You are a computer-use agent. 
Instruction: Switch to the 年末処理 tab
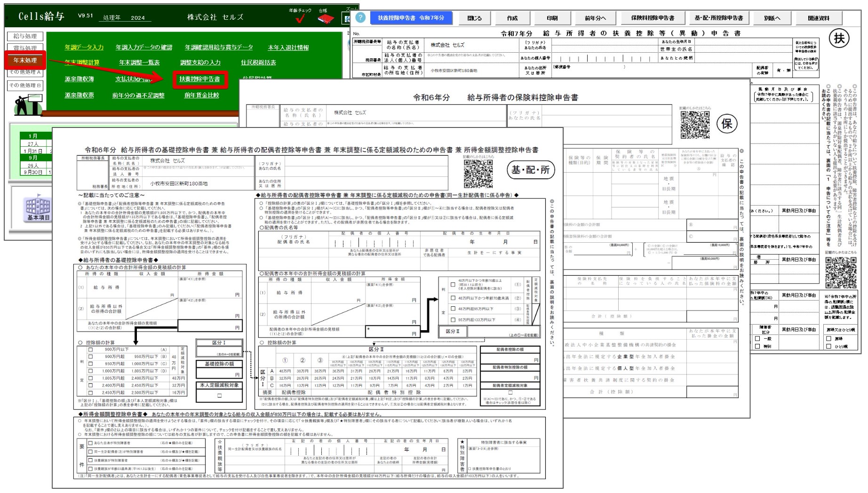click(26, 60)
